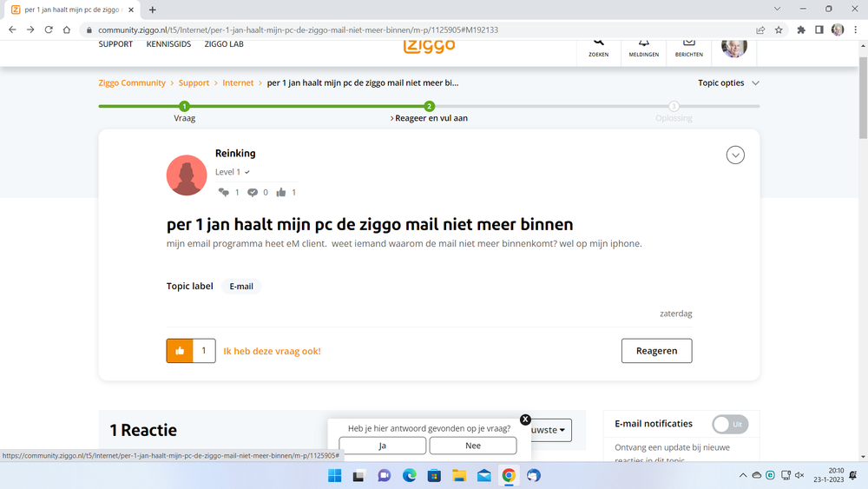The width and height of the screenshot is (868, 489).
Task: Click the browser address bar
Action: (x=417, y=30)
